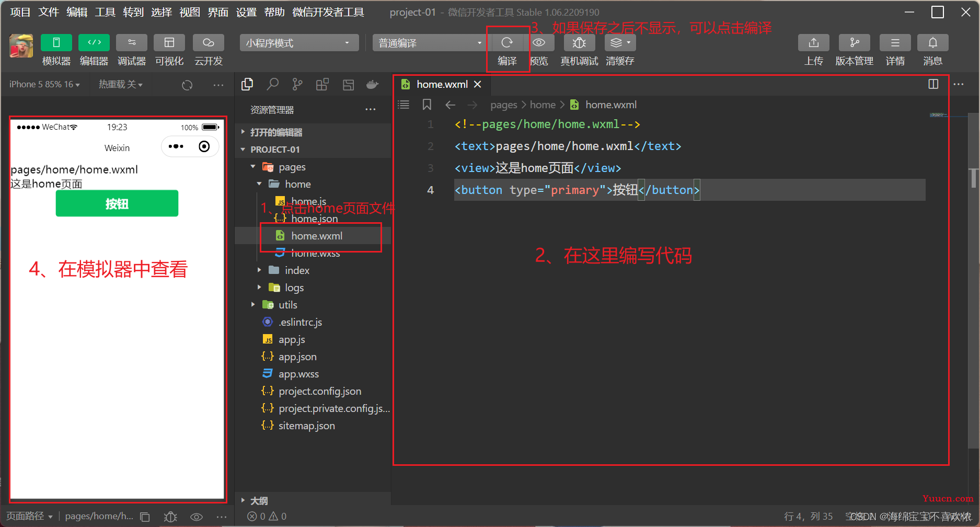Collapse the PROJECT-01 section
Viewport: 980px width, 527px height.
point(313,150)
